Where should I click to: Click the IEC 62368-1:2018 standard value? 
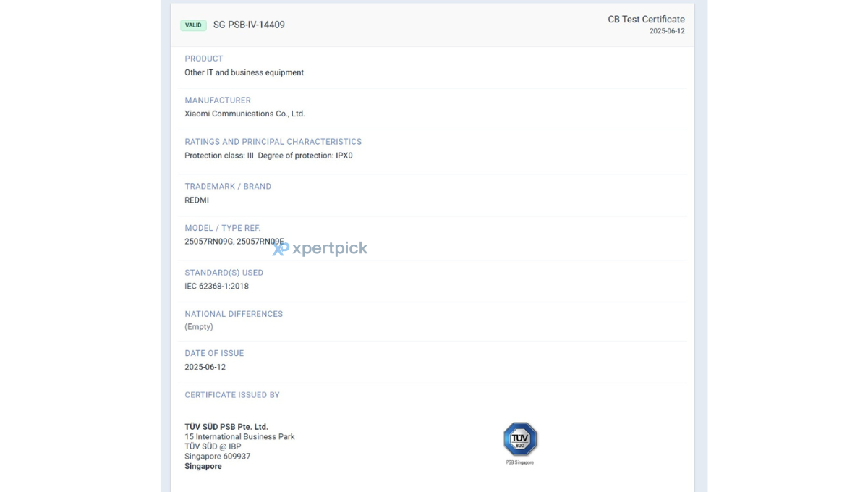coord(216,287)
